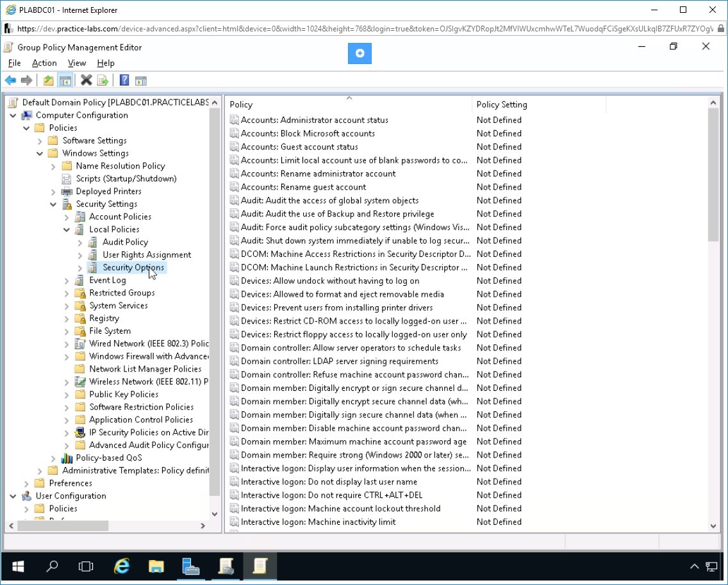Click the User Configuration node icon
The height and width of the screenshot is (585, 728).
(x=27, y=496)
